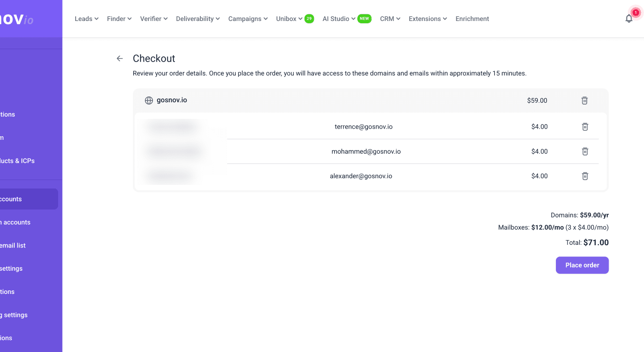Viewport: 644px width, 352px height.
Task: Open the CRM menu
Action: pyautogui.click(x=390, y=19)
